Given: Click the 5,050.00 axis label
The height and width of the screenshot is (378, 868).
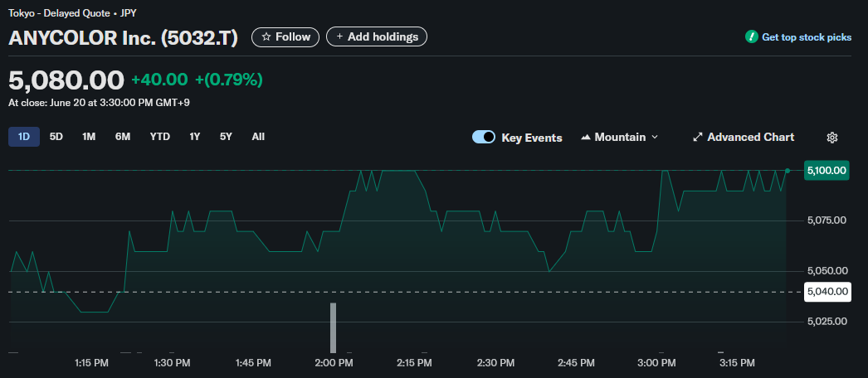Looking at the screenshot, I should [827, 271].
